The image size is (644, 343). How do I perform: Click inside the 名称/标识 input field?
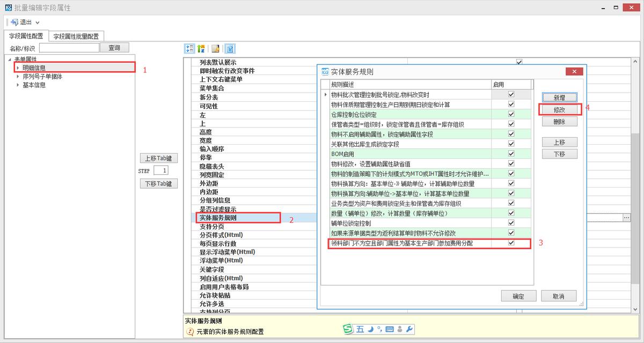[x=70, y=47]
